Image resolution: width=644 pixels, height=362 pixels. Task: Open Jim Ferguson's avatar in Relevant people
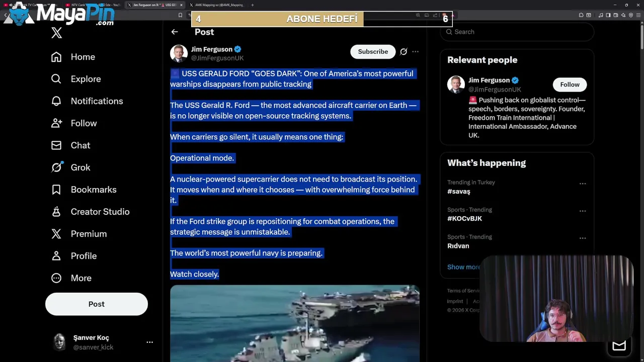pos(456,84)
